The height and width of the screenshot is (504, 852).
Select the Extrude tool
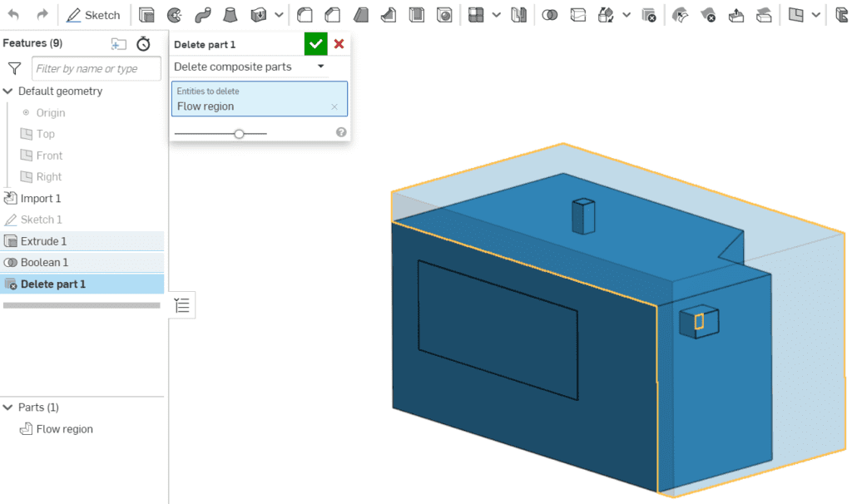(146, 14)
